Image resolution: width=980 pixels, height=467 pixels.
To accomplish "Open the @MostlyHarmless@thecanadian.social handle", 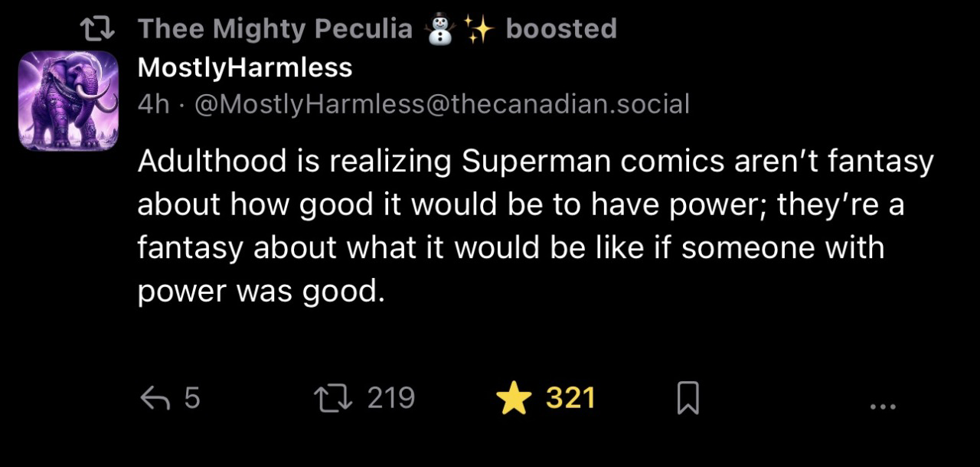I will pyautogui.click(x=443, y=103).
